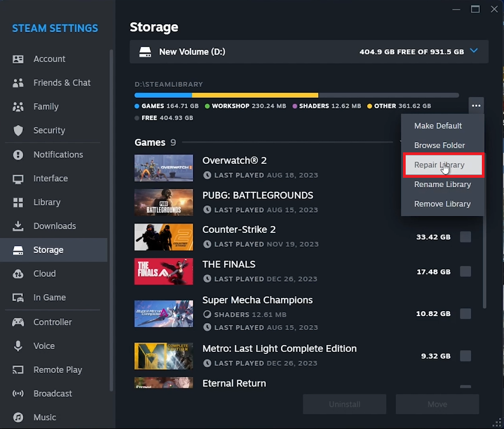Select the Voice microphone icon

coord(18,346)
